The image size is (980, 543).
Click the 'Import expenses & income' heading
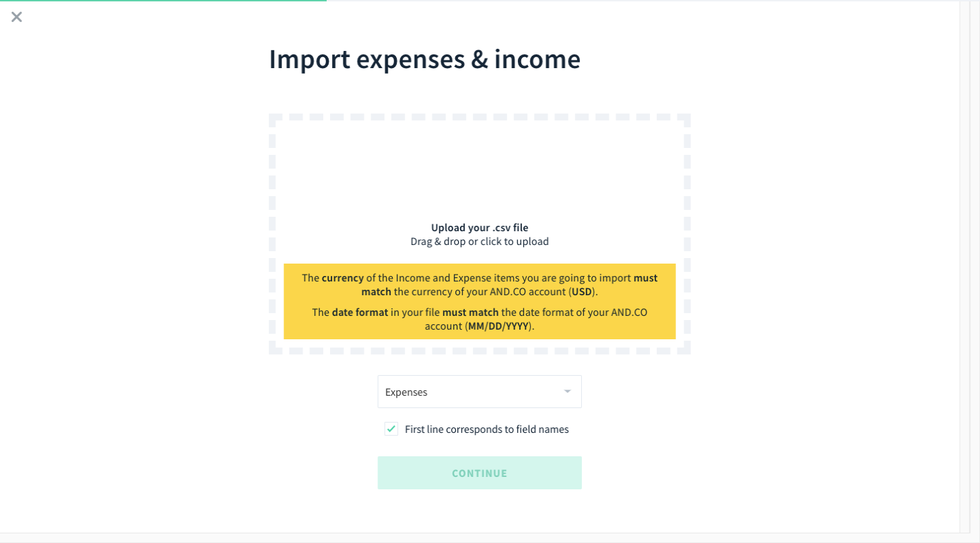coord(424,59)
